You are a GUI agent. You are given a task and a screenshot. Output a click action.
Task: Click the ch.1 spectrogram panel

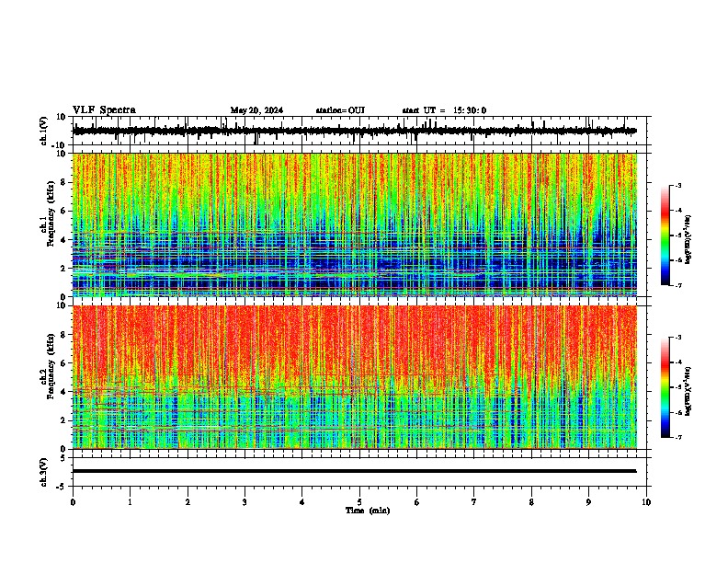pos(355,224)
